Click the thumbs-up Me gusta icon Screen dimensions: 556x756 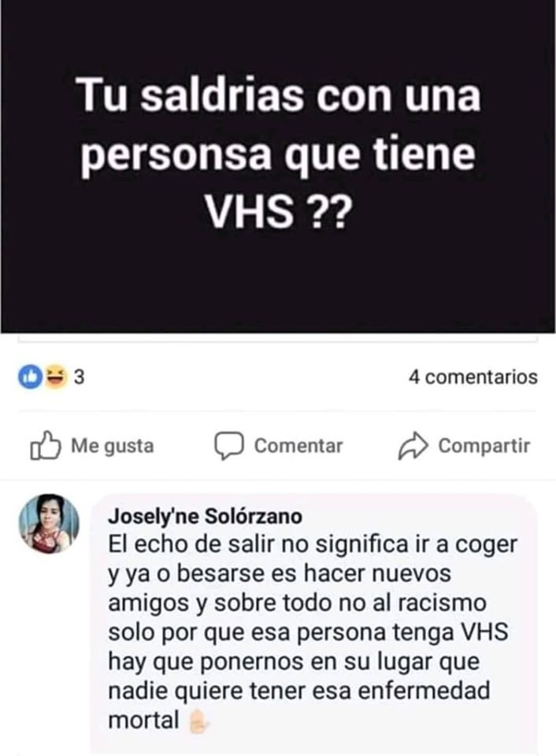tap(46, 446)
